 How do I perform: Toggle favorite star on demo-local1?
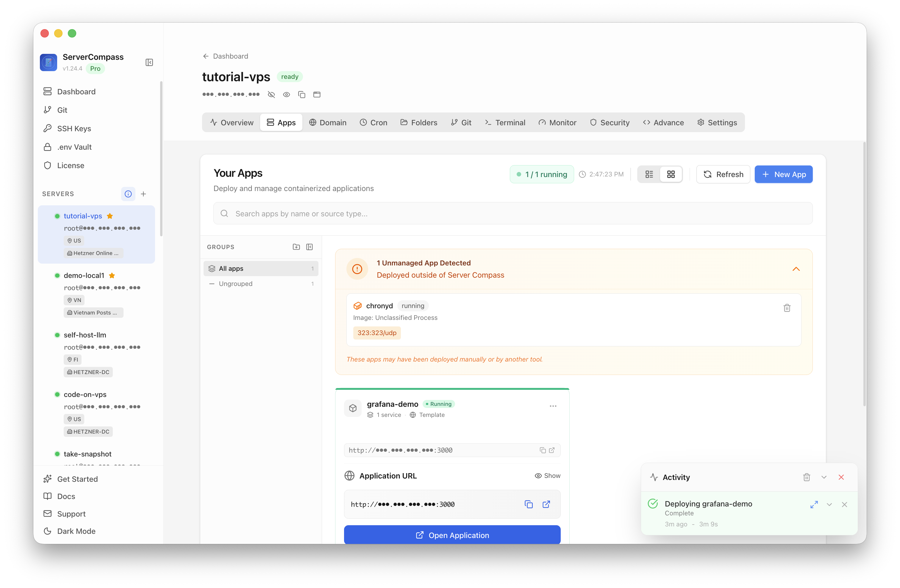point(112,275)
